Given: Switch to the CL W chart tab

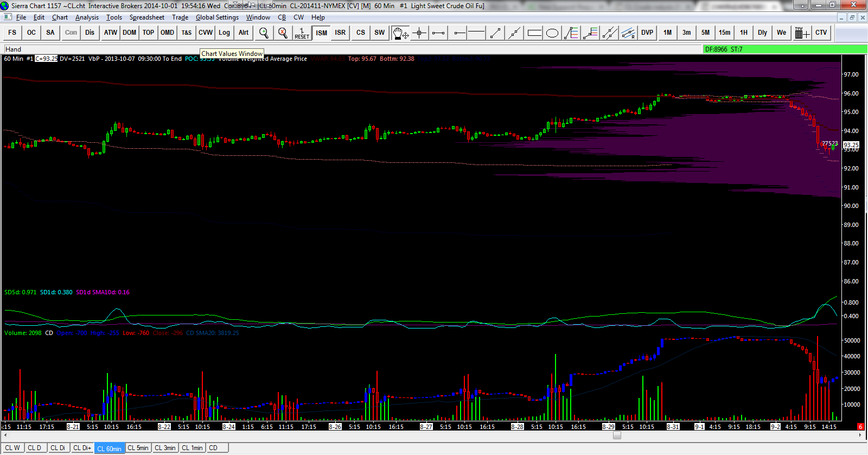Looking at the screenshot, I should [12, 448].
